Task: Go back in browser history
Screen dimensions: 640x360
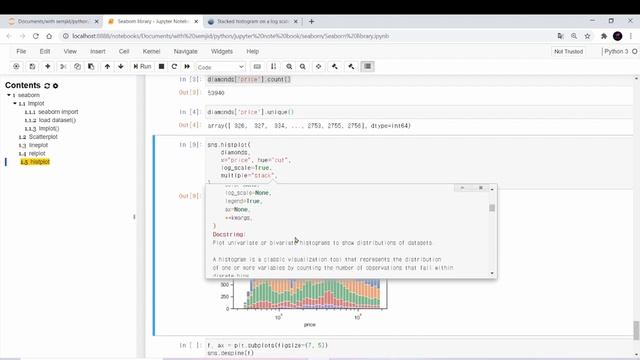Action: [9, 36]
